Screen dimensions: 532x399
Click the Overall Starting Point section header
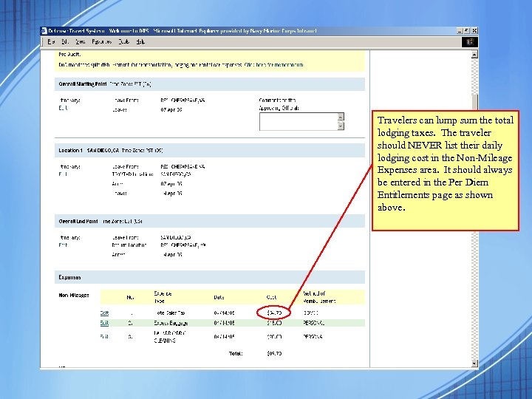tap(210, 84)
